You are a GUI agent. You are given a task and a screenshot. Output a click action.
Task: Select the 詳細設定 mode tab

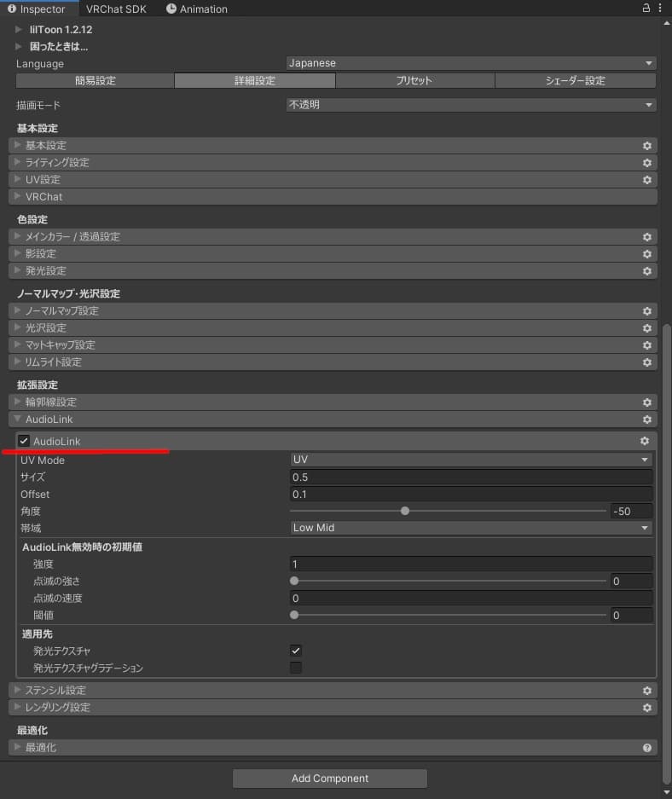tap(255, 80)
